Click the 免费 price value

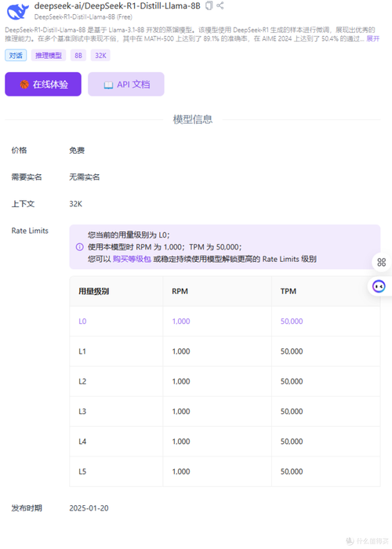click(x=77, y=151)
